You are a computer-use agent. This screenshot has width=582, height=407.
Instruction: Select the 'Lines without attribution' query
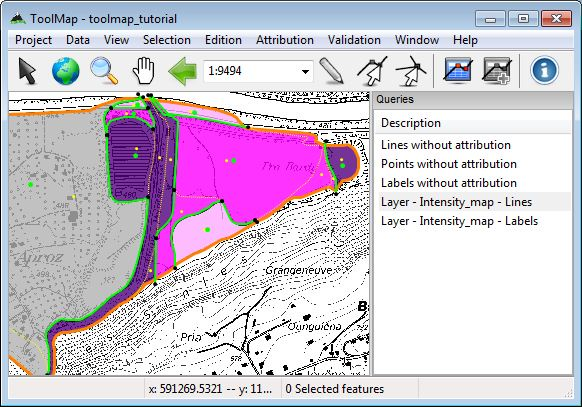(x=446, y=145)
